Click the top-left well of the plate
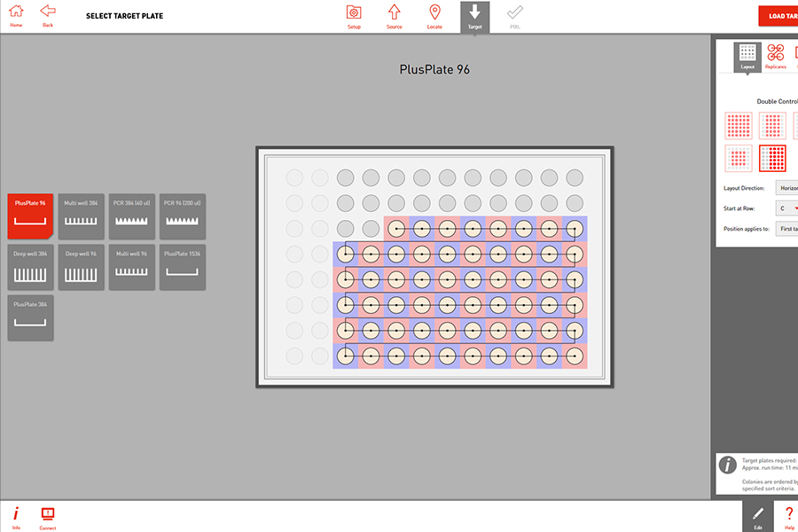This screenshot has width=798, height=532. click(294, 177)
